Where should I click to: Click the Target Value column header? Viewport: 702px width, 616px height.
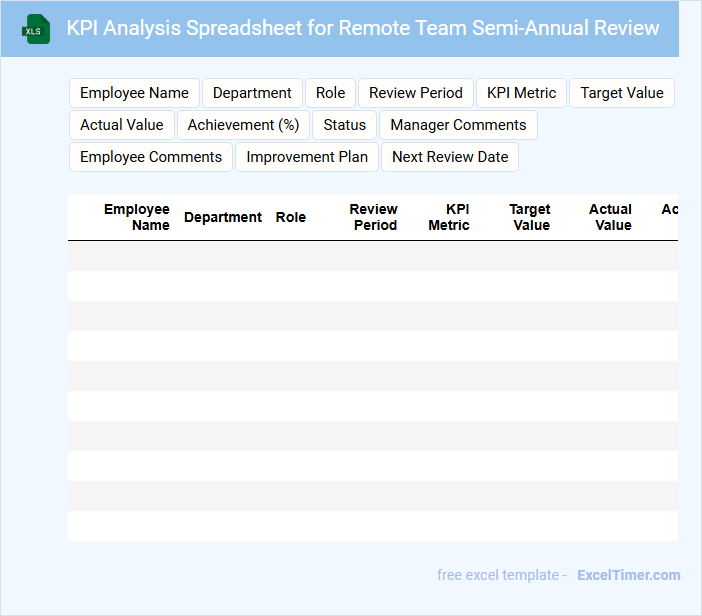[x=530, y=217]
